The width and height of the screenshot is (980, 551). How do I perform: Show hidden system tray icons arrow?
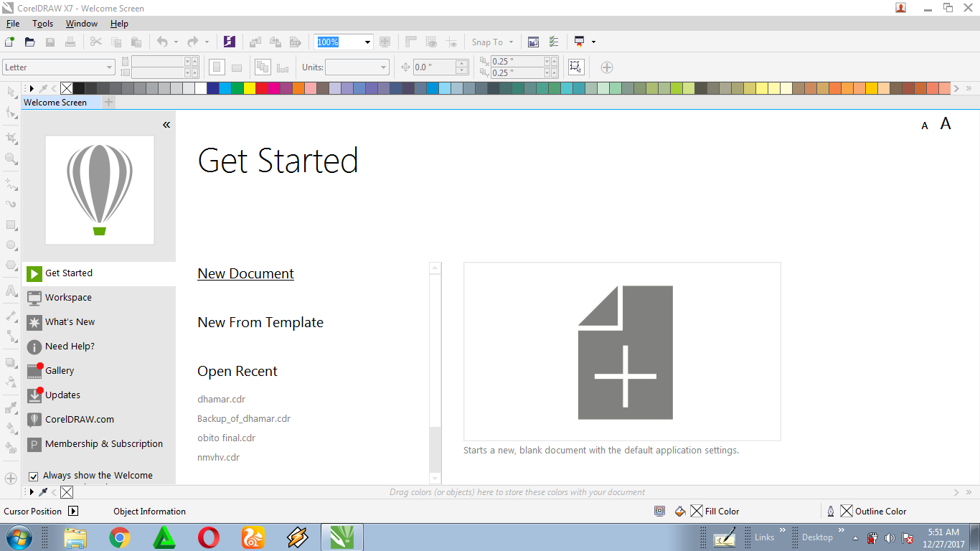[855, 537]
